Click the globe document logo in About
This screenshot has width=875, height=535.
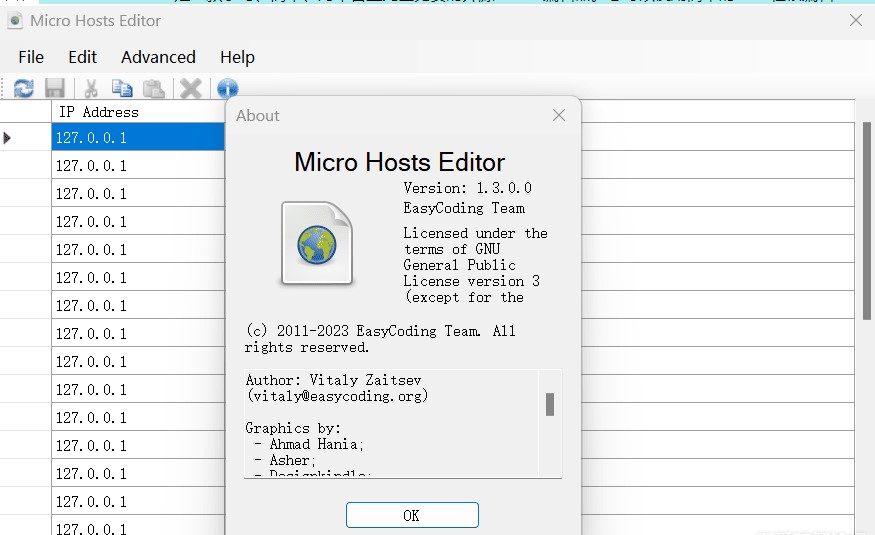pos(317,243)
